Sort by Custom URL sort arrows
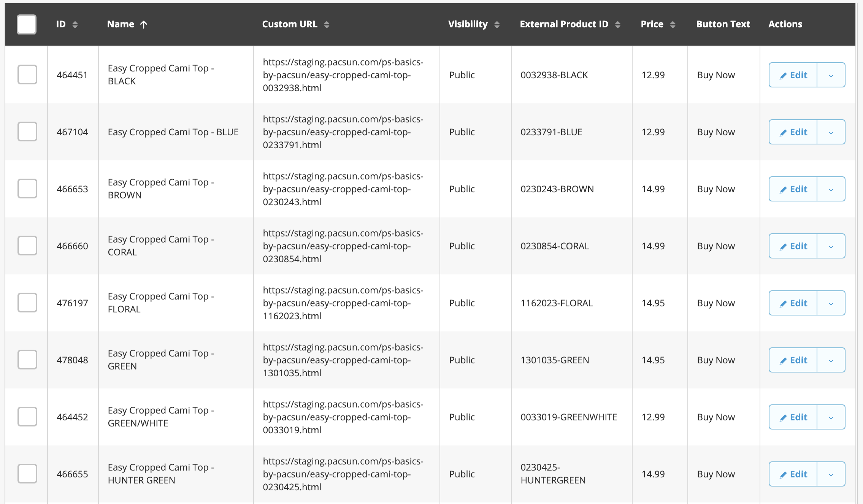The width and height of the screenshot is (863, 504). coord(327,25)
